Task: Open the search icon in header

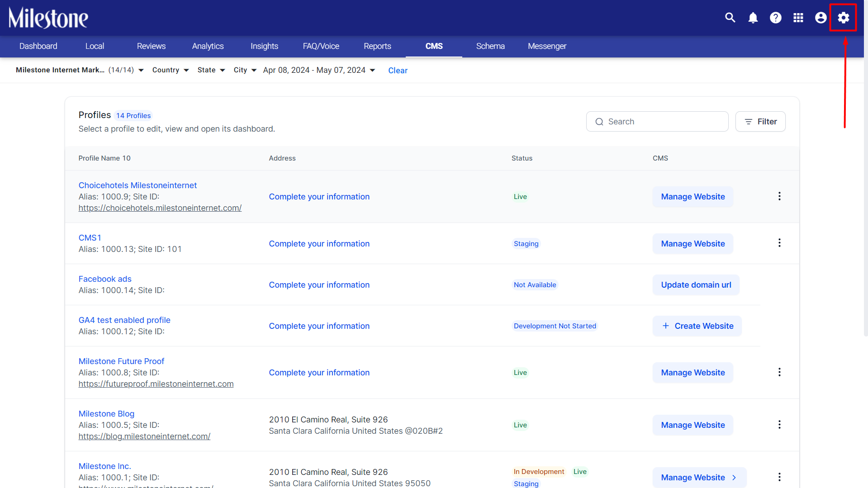Action: click(730, 18)
